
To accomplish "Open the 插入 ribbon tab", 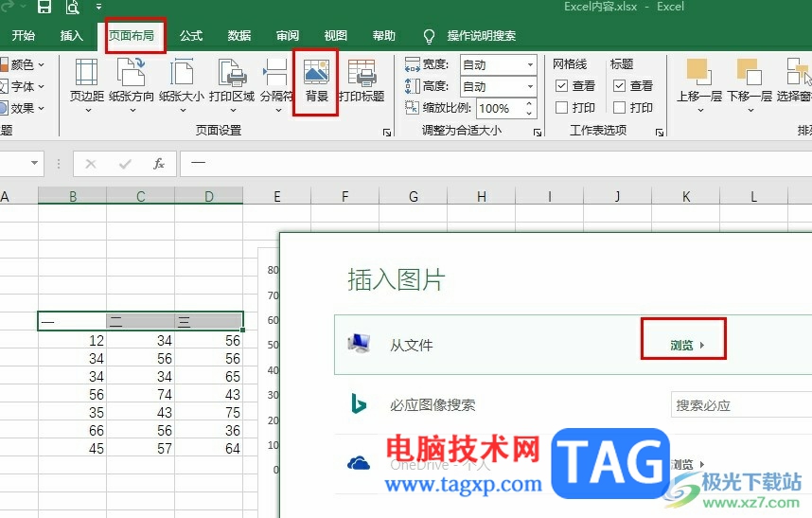I will (x=72, y=36).
